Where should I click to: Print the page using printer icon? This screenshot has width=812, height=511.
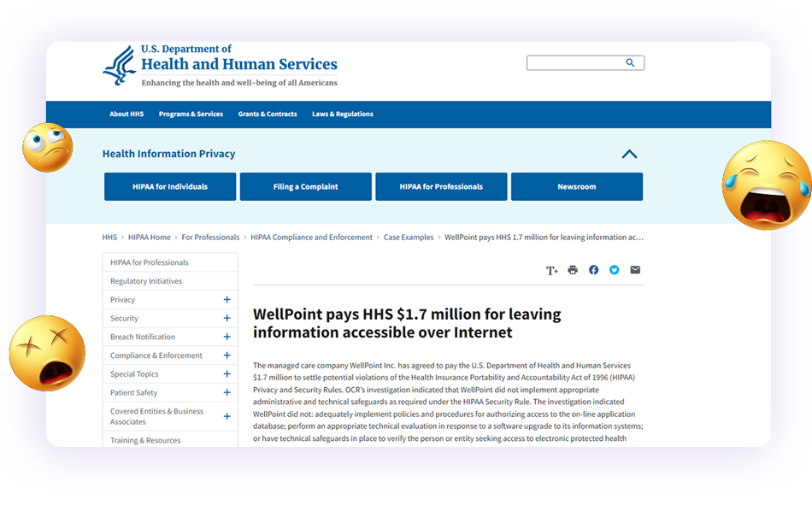(573, 270)
